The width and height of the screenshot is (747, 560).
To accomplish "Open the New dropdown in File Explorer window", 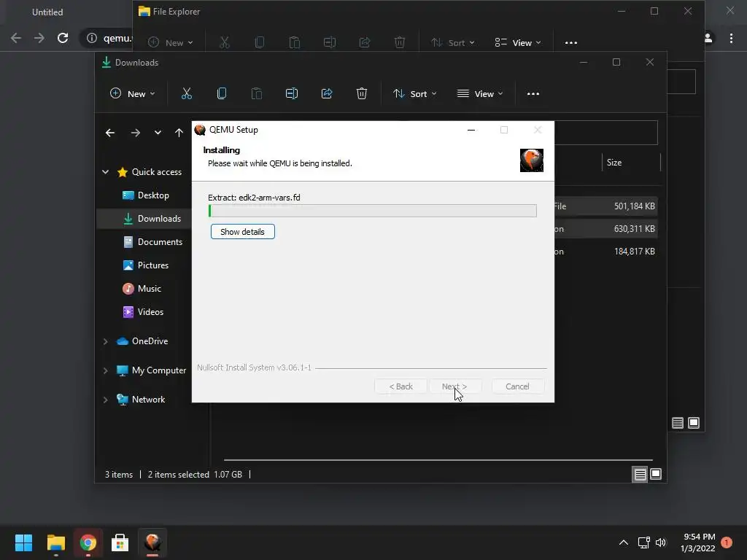I will coord(171,43).
